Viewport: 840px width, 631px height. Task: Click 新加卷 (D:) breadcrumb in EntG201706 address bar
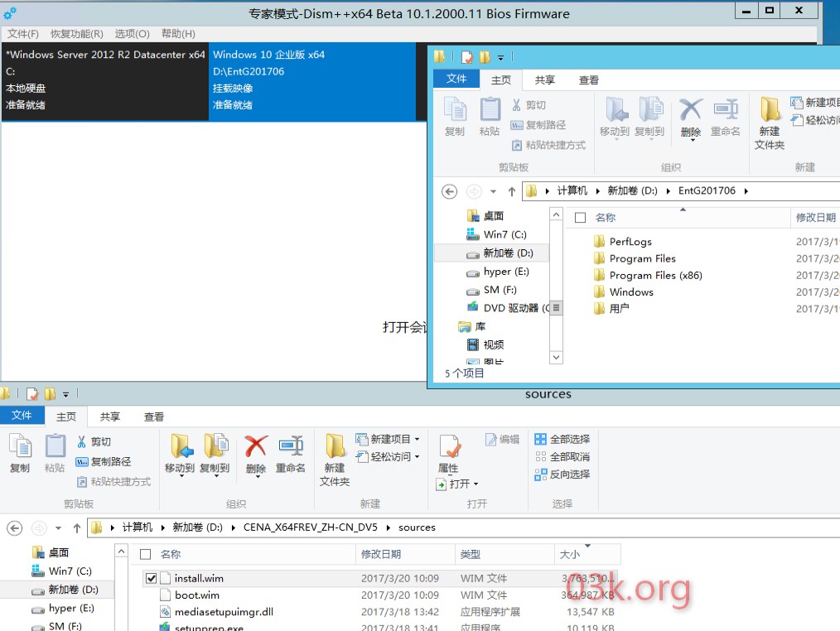632,190
